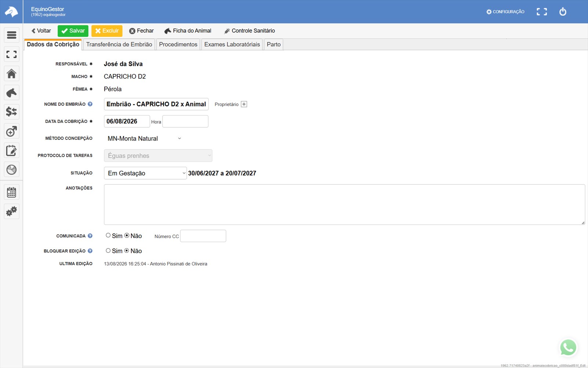Click the EquinoGestor horse logo

[x=11, y=12]
